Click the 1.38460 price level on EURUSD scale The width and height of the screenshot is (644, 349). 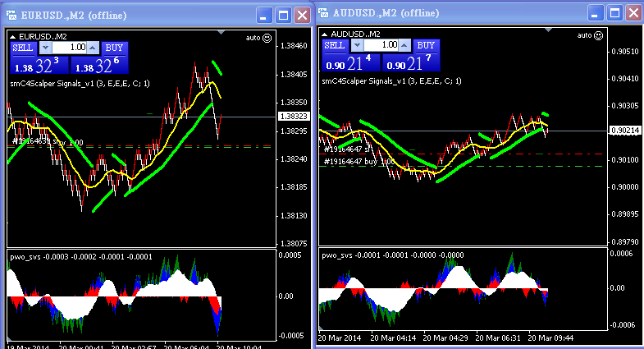point(294,46)
